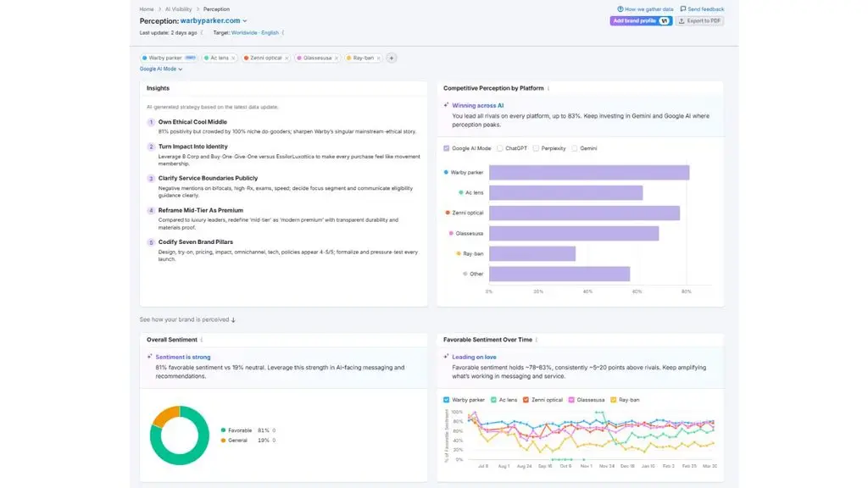Add a competitor with the plus button
This screenshot has width=868, height=488.
coord(392,58)
